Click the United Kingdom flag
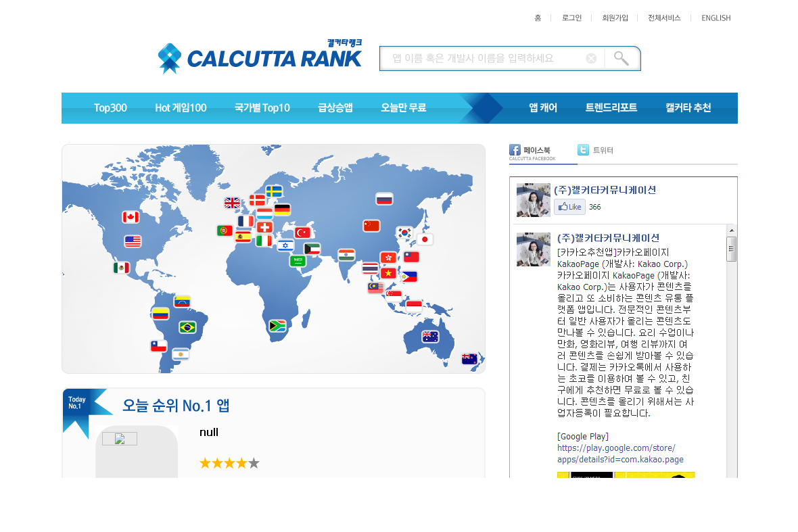Viewport: 798px width, 532px height. coord(233,203)
